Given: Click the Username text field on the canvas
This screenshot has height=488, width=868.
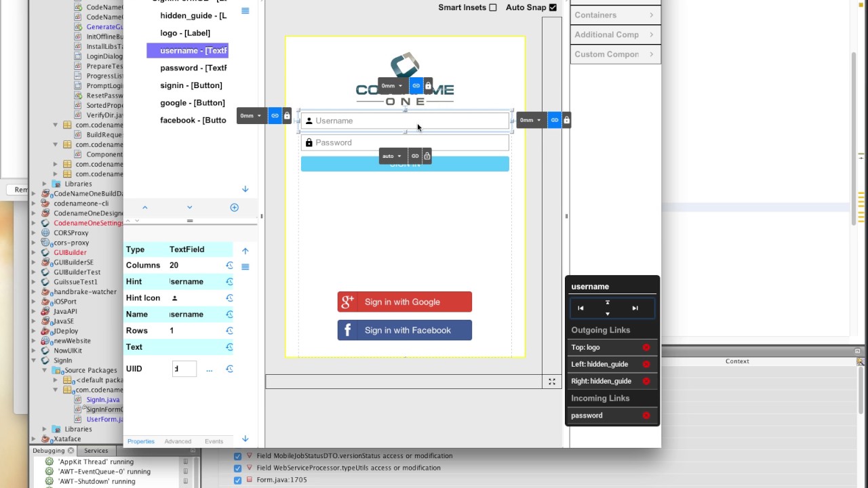Looking at the screenshot, I should coord(405,121).
